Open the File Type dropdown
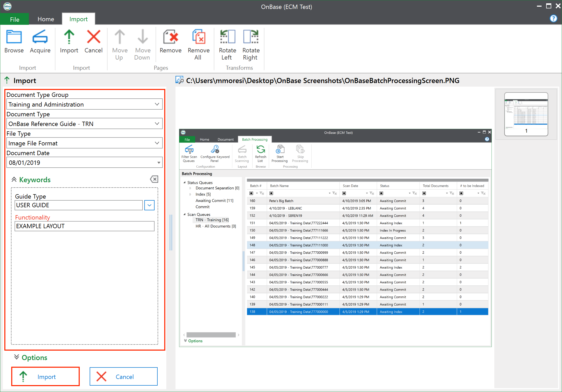 [157, 143]
